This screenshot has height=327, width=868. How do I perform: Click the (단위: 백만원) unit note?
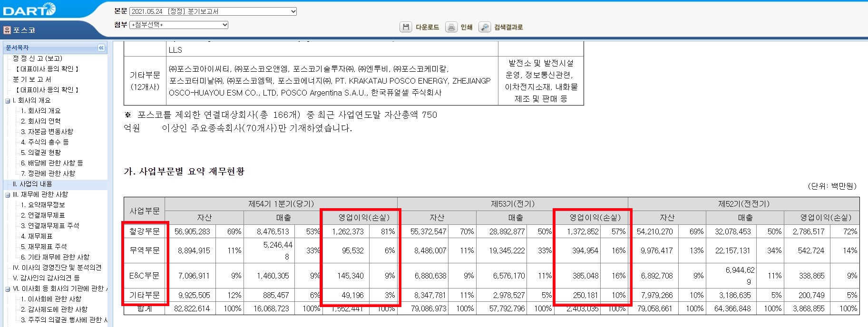832,186
